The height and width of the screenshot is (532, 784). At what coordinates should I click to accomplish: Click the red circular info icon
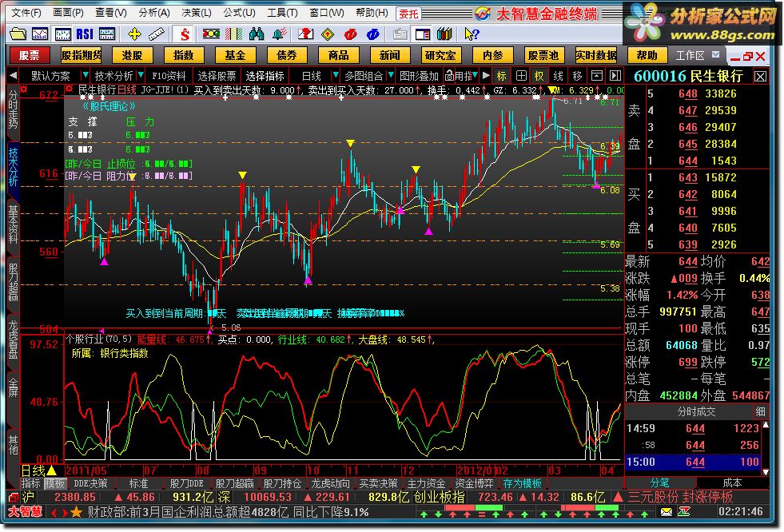tap(351, 34)
